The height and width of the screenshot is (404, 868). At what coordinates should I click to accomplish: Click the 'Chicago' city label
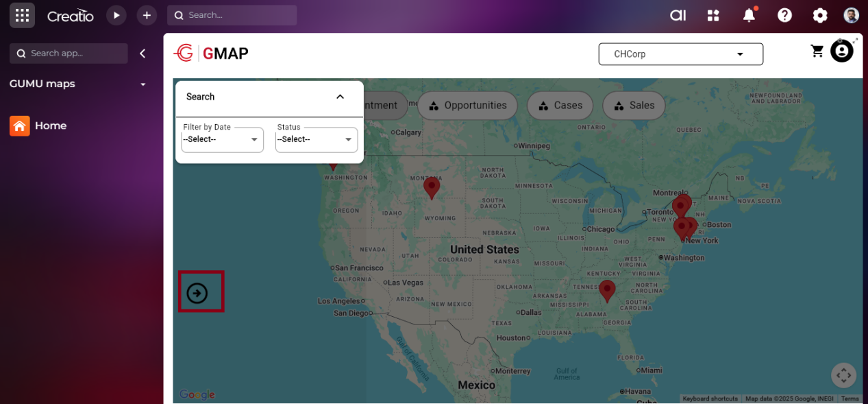coord(600,229)
